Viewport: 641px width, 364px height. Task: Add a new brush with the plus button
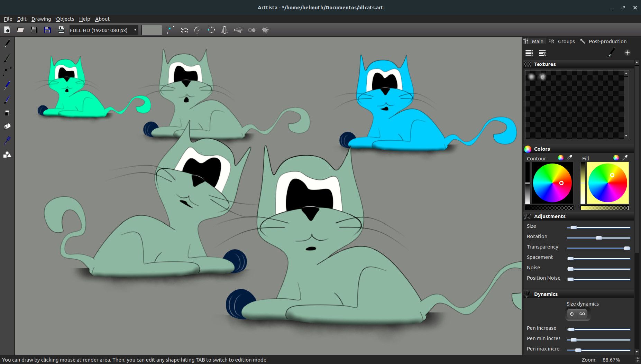point(628,53)
